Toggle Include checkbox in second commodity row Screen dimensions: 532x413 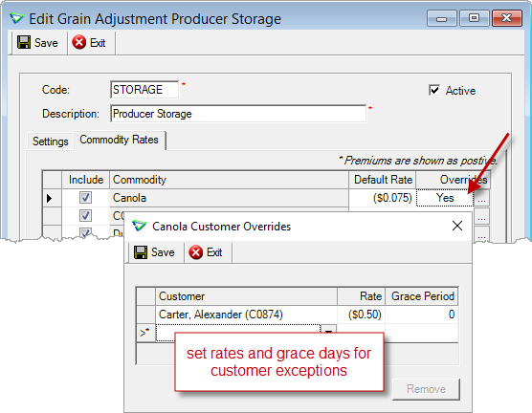click(x=85, y=215)
